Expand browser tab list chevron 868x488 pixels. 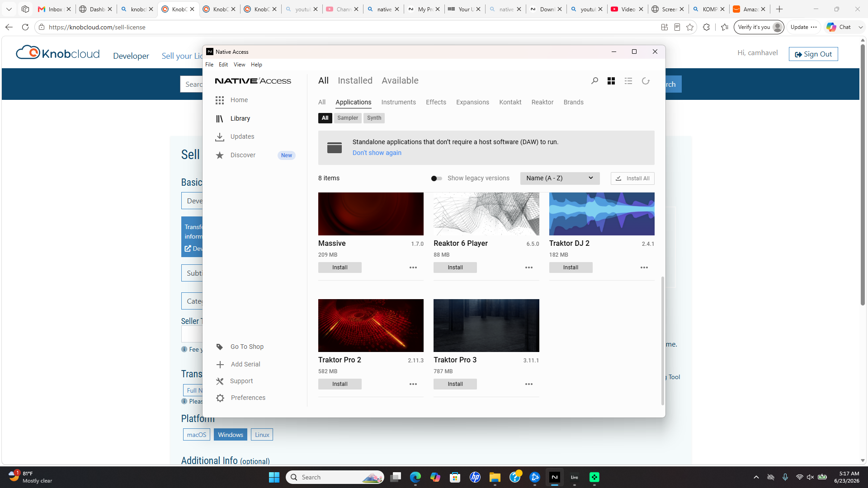[x=9, y=9]
